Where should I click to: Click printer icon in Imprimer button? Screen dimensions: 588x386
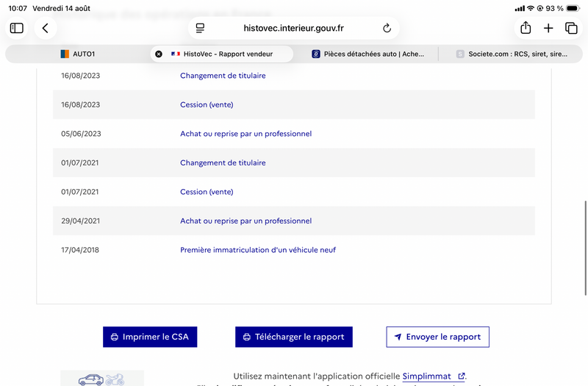(115, 337)
